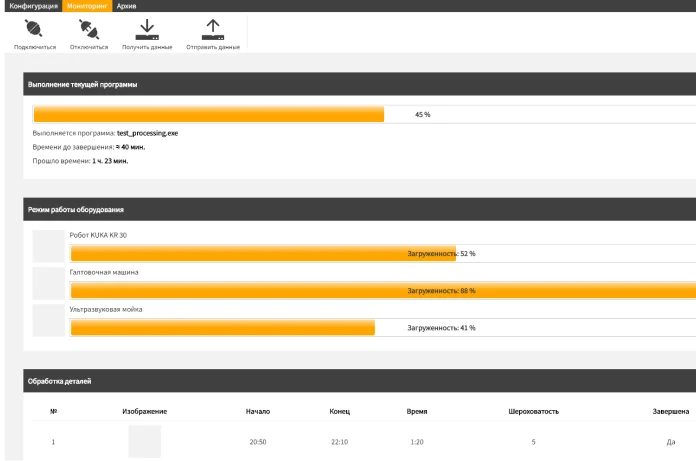Click the part image thumbnail in row 1
This screenshot has height=461, width=696.
point(145,441)
